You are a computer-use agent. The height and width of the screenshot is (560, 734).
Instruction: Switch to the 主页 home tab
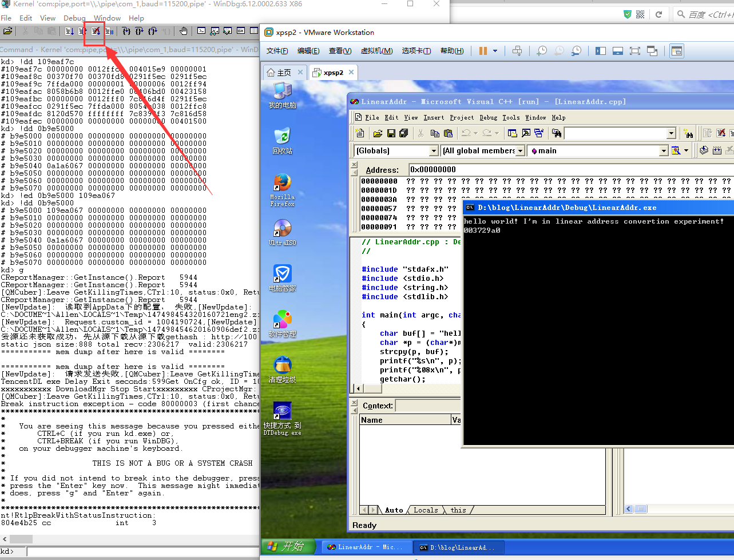(x=284, y=73)
